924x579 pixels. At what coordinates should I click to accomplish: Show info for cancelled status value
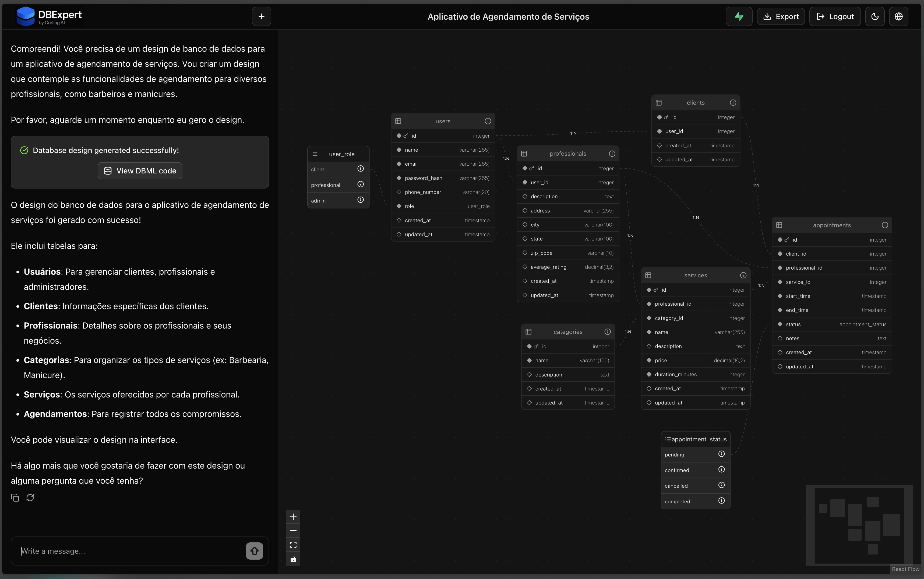coord(722,485)
